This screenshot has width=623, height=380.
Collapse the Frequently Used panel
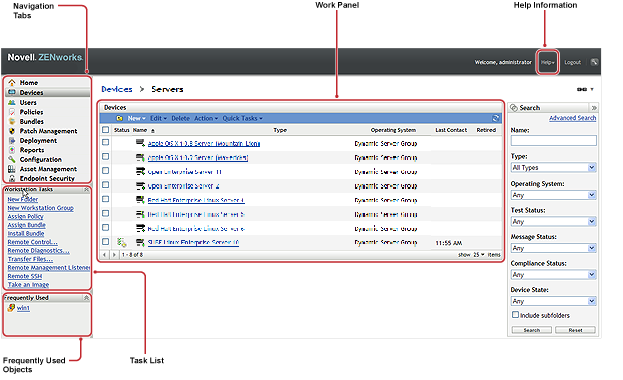[x=86, y=298]
